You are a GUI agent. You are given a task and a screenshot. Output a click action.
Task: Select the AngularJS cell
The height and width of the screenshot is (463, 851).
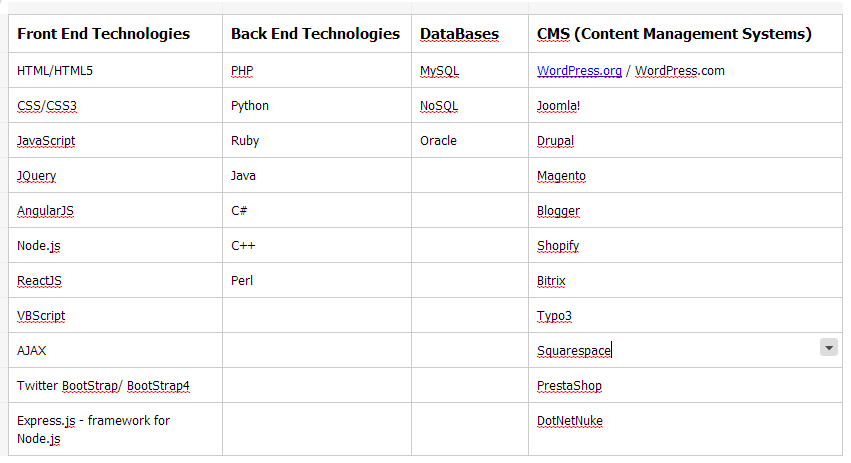tap(115, 211)
